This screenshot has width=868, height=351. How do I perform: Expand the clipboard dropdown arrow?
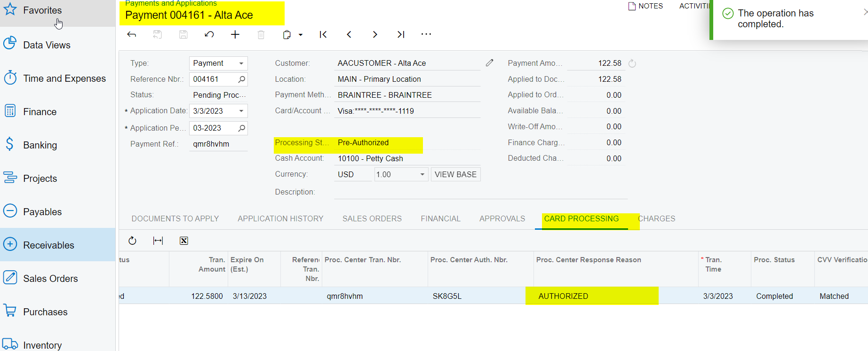[301, 35]
